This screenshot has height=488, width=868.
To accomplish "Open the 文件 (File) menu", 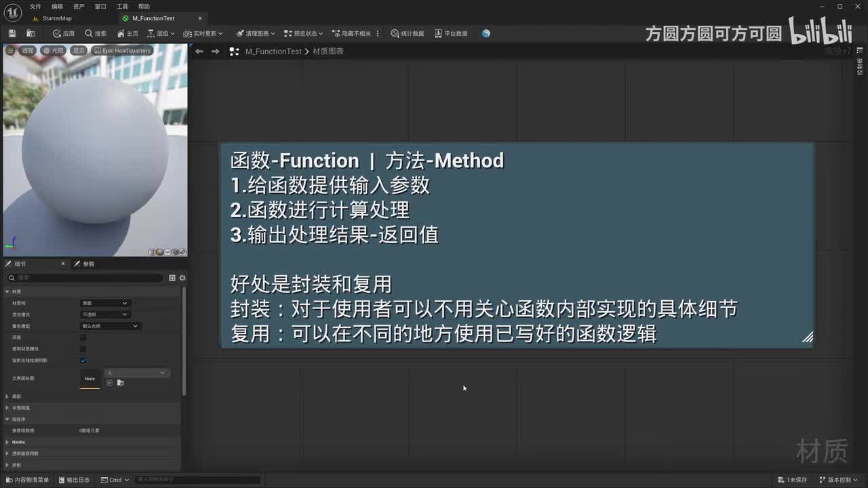I will (x=35, y=6).
